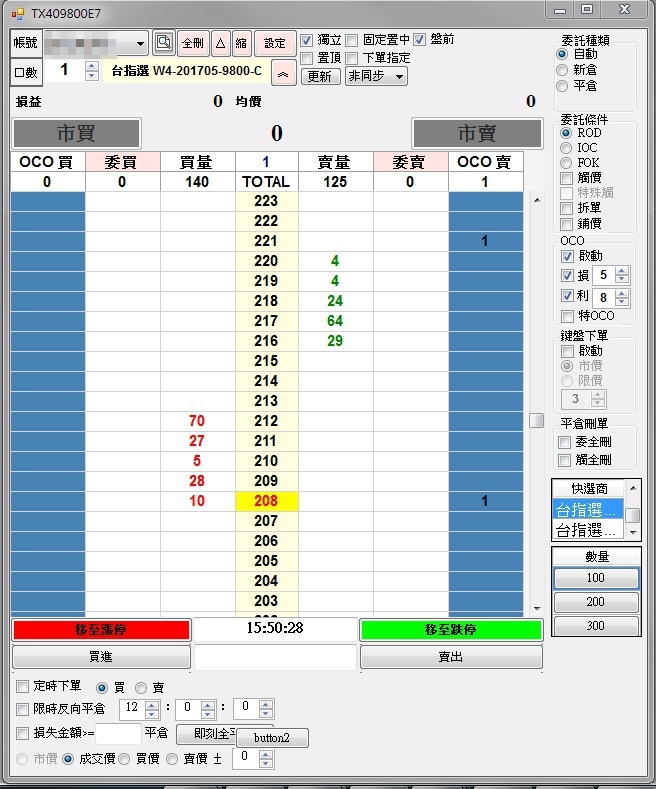
Task: Open the 非同步 dropdown
Action: 376,76
